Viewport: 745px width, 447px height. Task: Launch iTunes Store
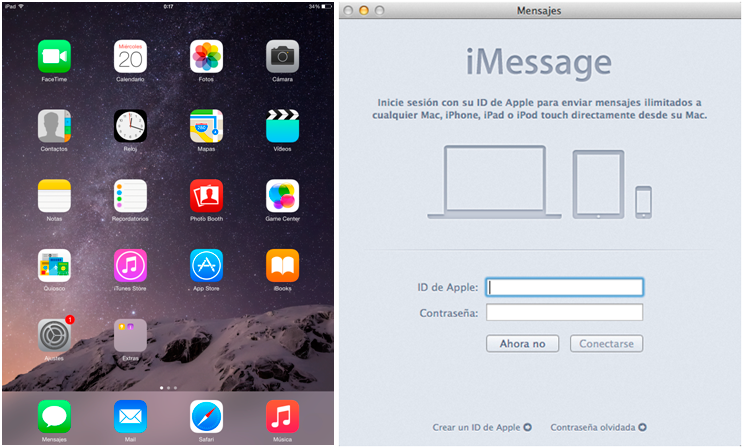(x=130, y=266)
